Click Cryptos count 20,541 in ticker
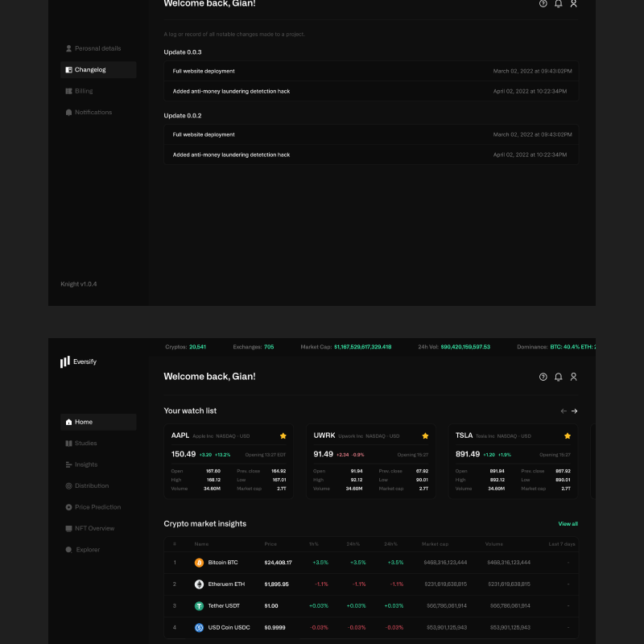The width and height of the screenshot is (644, 644). click(x=197, y=347)
